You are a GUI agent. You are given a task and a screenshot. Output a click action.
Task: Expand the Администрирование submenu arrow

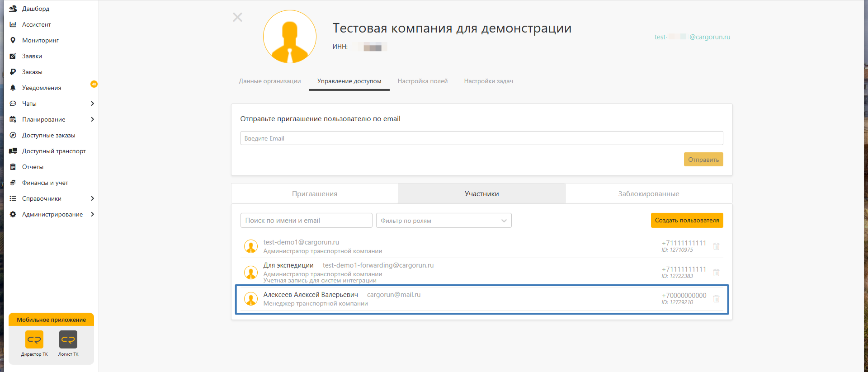[92, 214]
